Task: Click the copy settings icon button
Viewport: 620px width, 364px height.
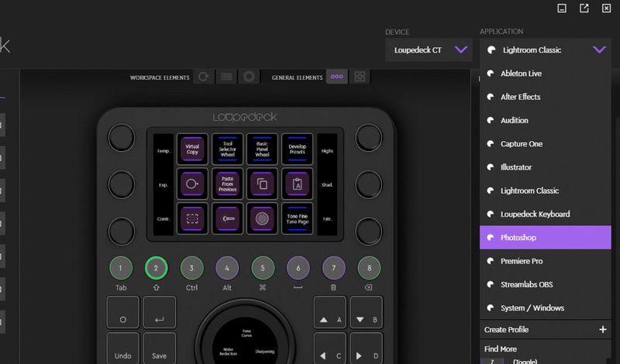Action: 262,184
